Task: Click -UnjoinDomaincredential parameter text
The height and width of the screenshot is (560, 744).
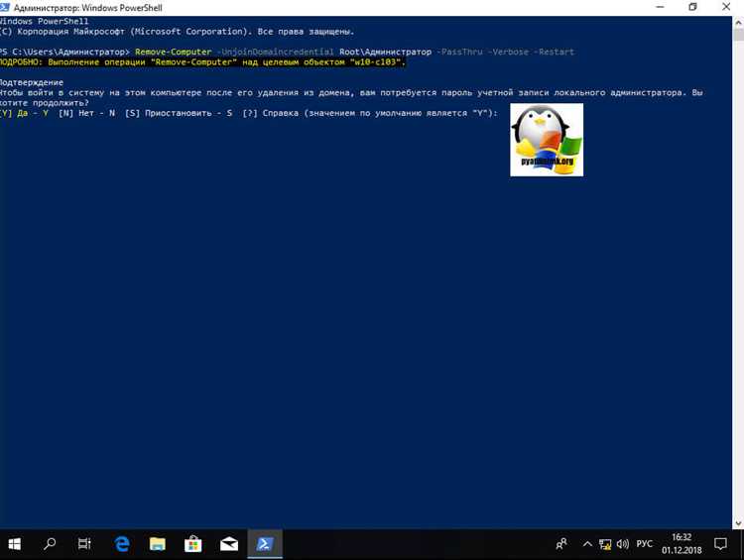Action: 275,52
